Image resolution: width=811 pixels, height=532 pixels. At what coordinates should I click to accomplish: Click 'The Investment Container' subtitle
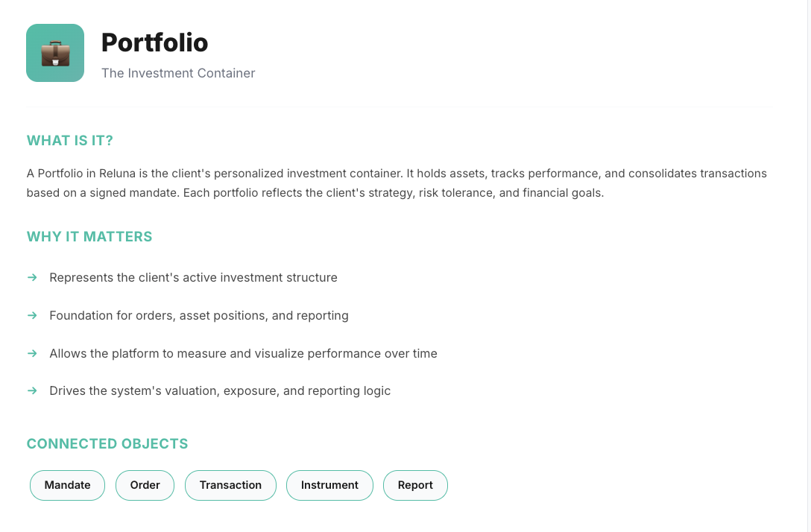pos(178,73)
